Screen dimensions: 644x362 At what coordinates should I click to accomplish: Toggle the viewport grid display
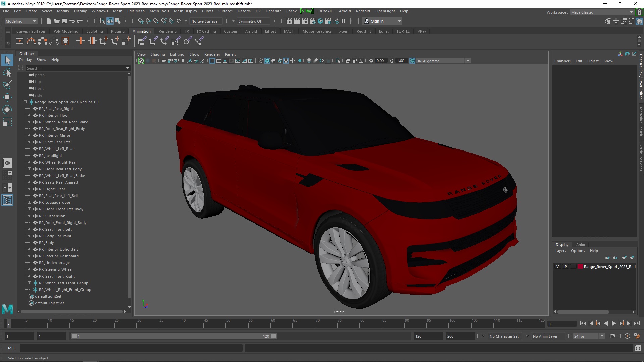pyautogui.click(x=212, y=61)
